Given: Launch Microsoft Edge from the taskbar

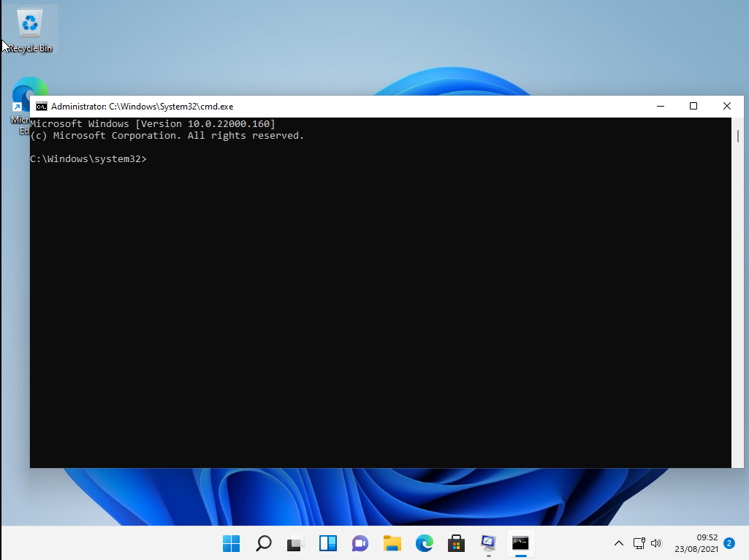Looking at the screenshot, I should click(x=425, y=543).
